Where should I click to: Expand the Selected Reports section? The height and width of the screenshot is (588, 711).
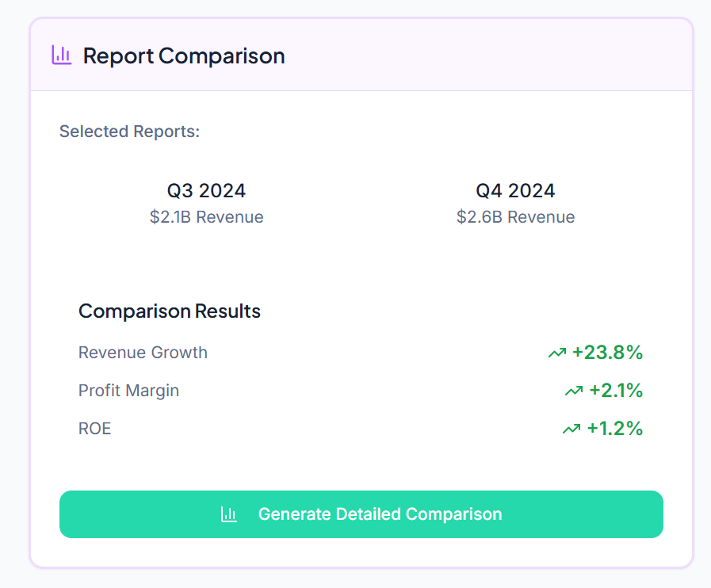click(128, 131)
